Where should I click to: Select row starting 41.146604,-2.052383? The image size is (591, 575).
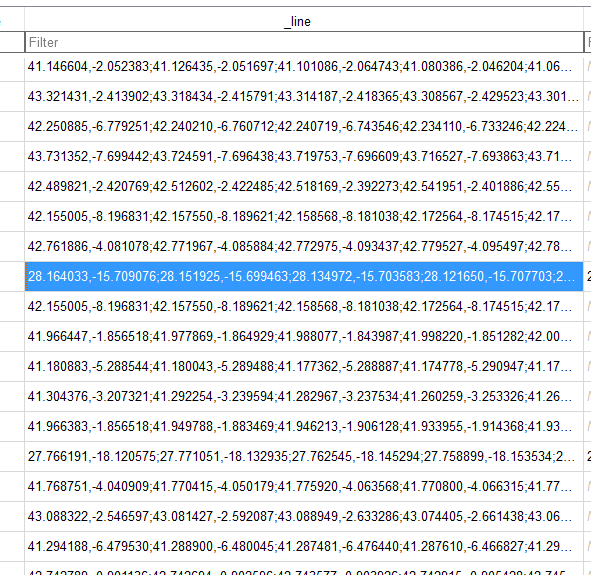tap(304, 67)
